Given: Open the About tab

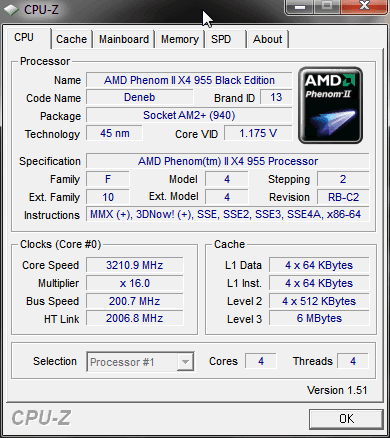Looking at the screenshot, I should 267,39.
